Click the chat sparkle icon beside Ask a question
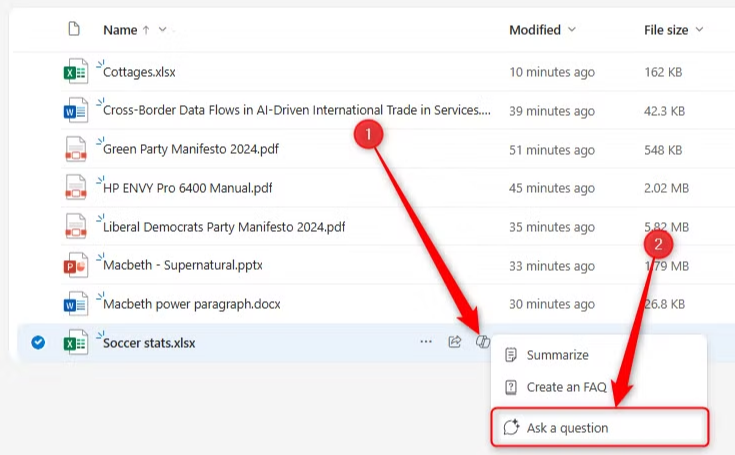735x455 pixels. [511, 427]
